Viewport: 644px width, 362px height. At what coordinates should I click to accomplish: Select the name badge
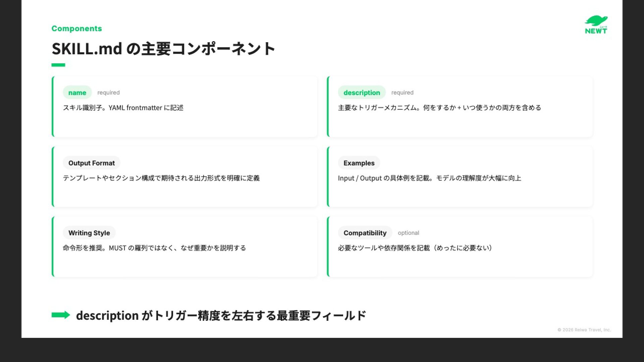[x=77, y=93]
